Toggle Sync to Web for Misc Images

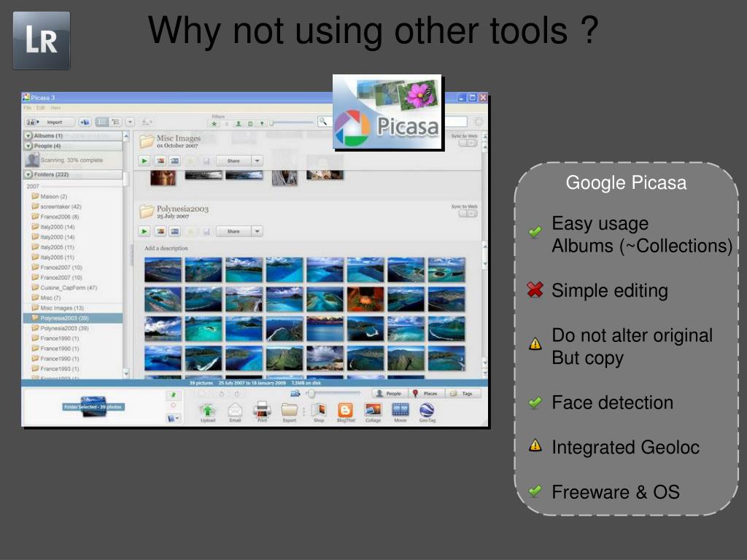coord(468,143)
